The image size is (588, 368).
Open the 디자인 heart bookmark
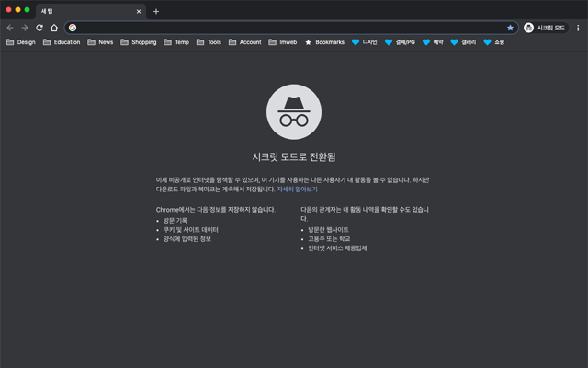click(365, 42)
